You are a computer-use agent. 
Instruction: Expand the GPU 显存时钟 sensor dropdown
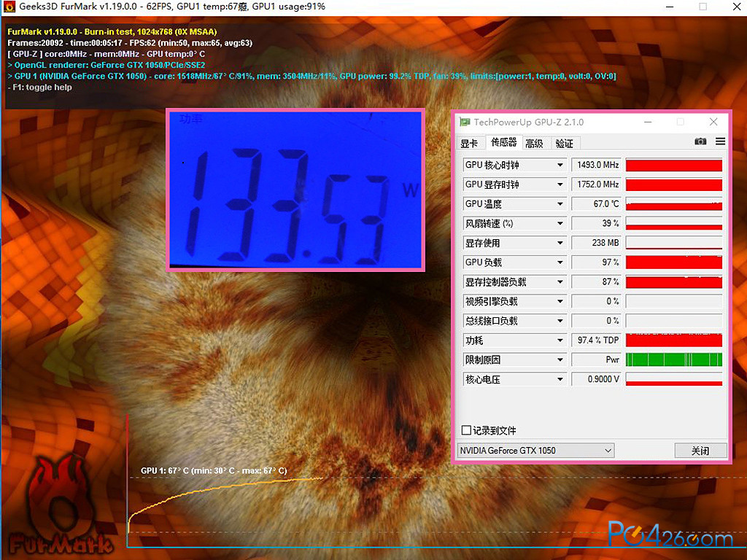tap(560, 184)
